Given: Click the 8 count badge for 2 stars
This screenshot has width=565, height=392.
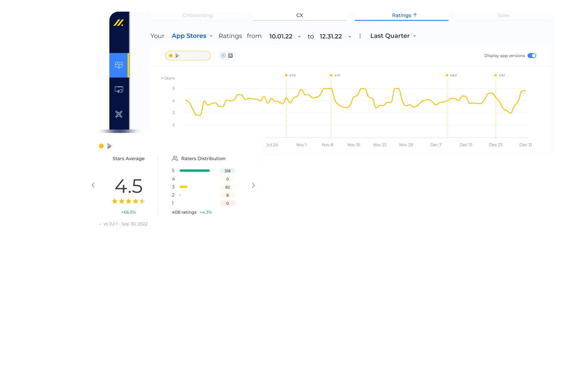Looking at the screenshot, I should pos(228,195).
